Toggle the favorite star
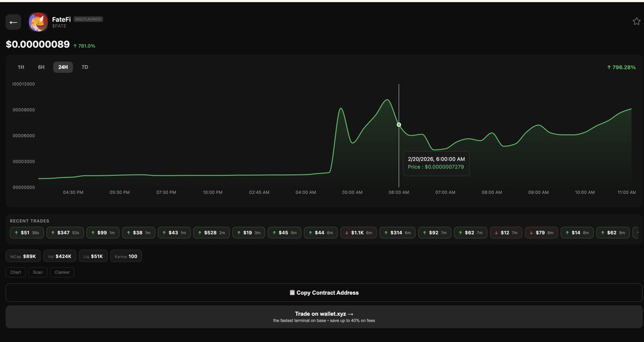This screenshot has width=644, height=342. [636, 21]
